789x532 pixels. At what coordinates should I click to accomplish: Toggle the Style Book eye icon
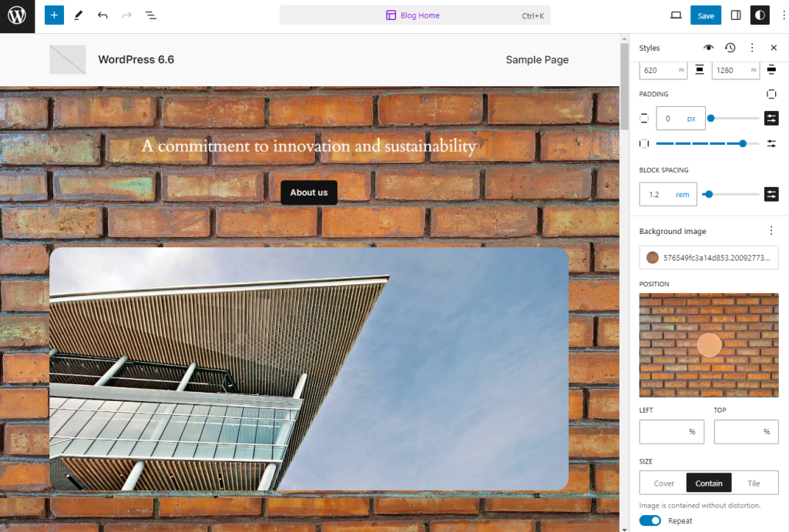click(709, 48)
